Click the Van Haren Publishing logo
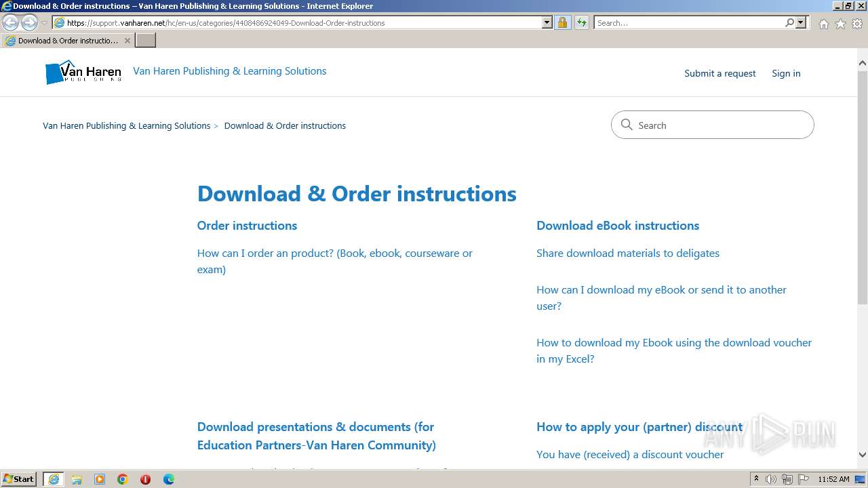Screen dimensions: 868x488 pos(83,73)
